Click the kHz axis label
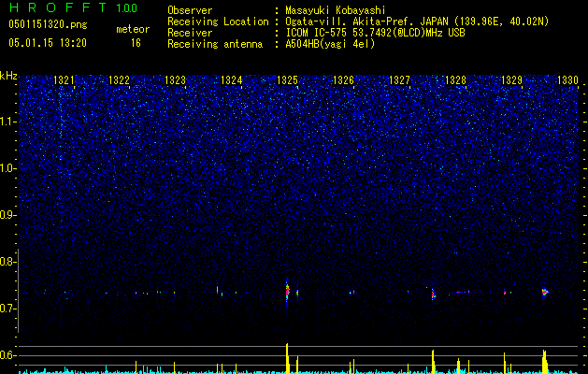Image resolution: width=588 pixels, height=374 pixels. [8, 76]
